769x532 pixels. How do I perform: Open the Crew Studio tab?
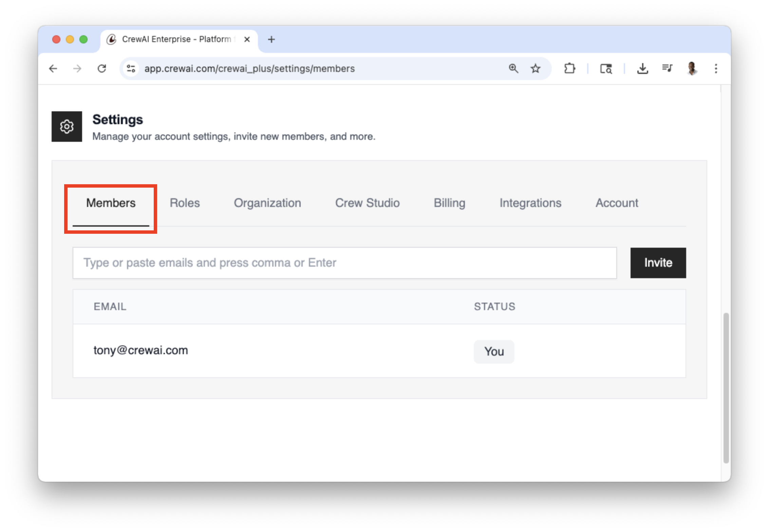[367, 203]
